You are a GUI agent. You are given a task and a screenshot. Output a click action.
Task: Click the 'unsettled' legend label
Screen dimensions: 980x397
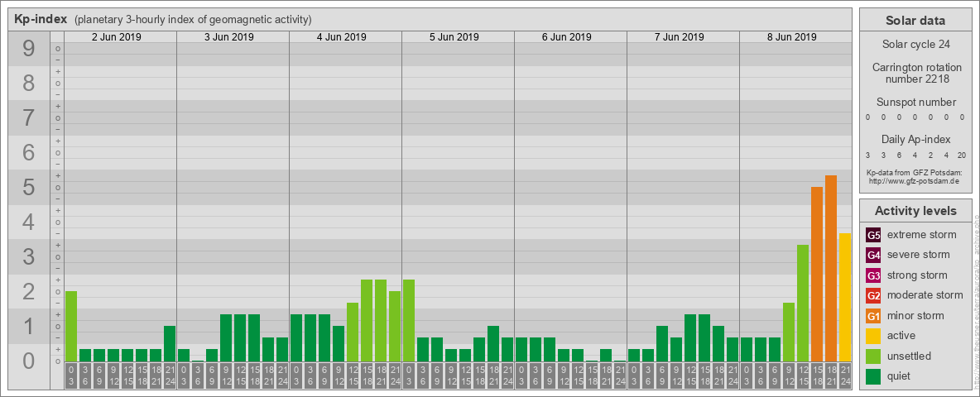(910, 356)
